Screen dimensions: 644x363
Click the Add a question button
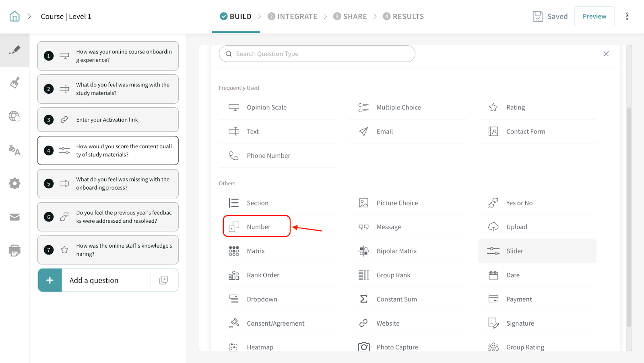coord(94,280)
